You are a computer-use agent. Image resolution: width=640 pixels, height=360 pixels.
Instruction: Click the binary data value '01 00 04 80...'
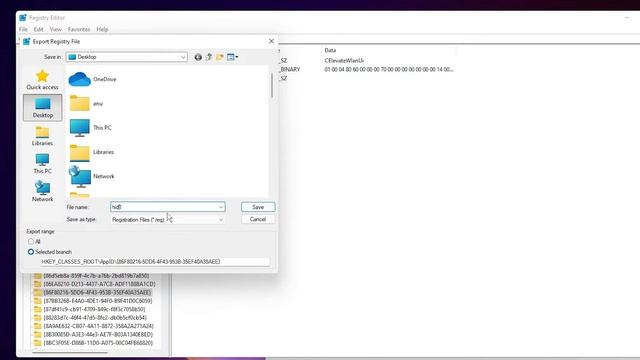click(x=389, y=69)
